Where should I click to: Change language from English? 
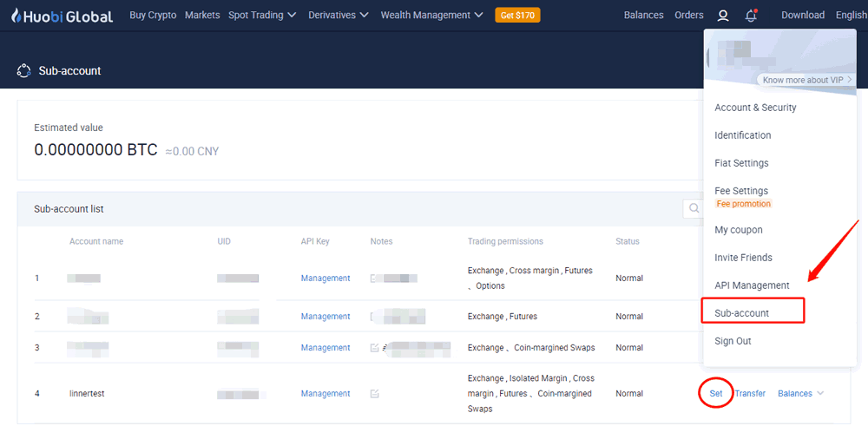tap(851, 15)
